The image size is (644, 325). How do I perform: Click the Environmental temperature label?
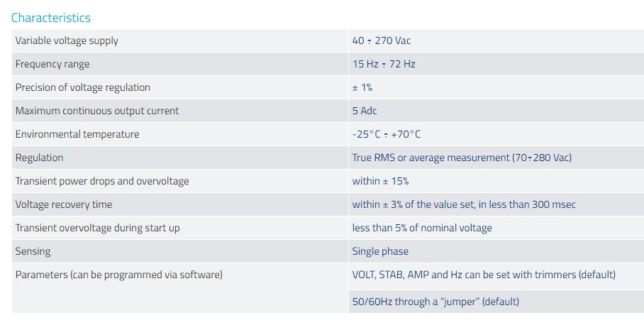click(77, 135)
